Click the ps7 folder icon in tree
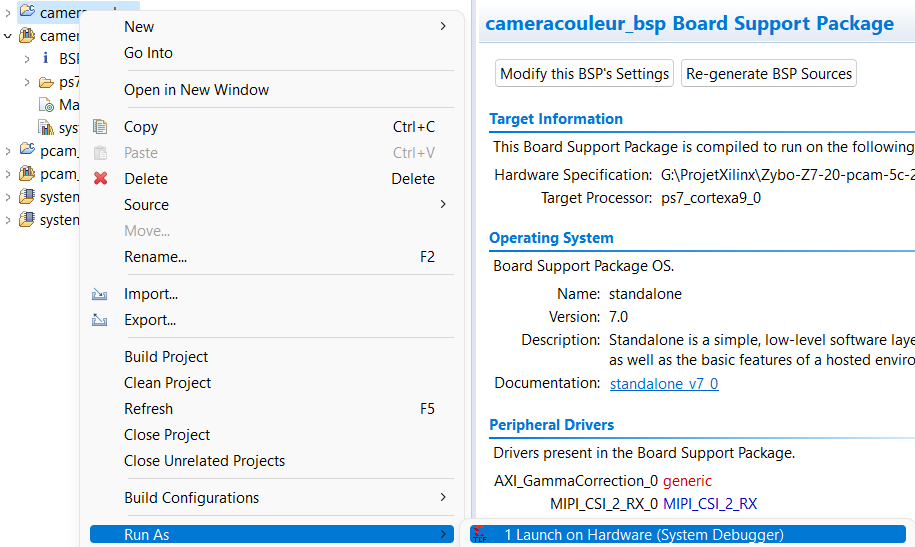Viewport: 915px width, 547px height. click(46, 82)
